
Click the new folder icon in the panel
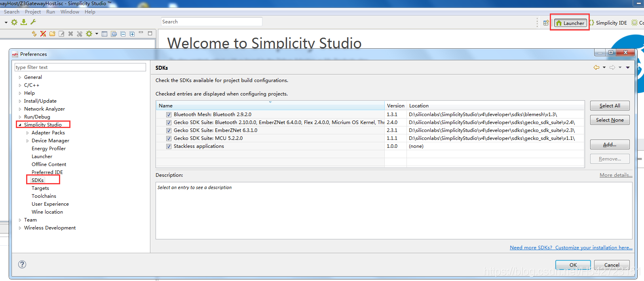(x=52, y=34)
